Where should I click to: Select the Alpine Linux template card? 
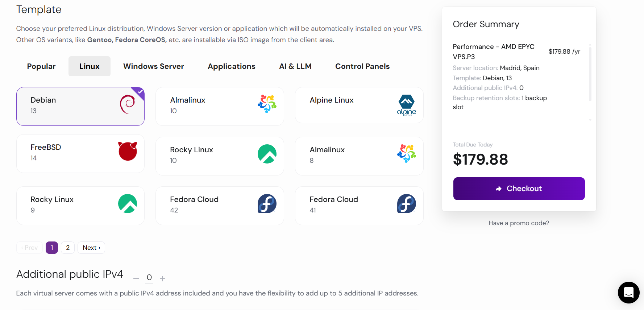coord(359,105)
